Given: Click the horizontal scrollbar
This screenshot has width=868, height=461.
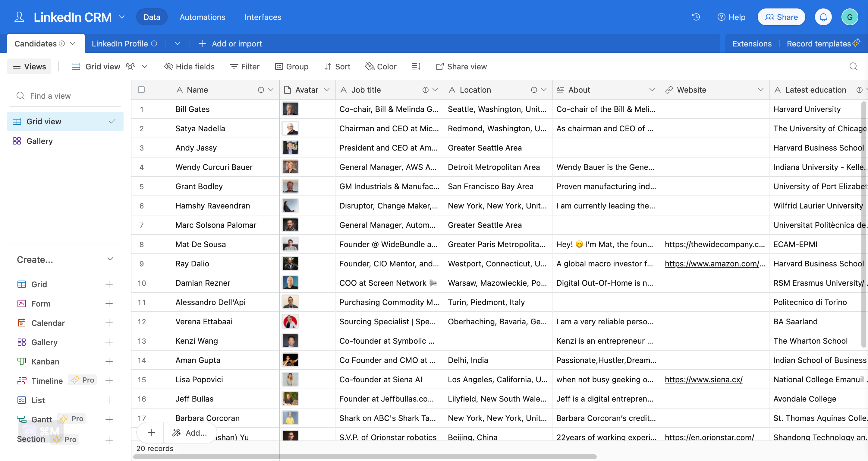Looking at the screenshot, I should click(365, 456).
